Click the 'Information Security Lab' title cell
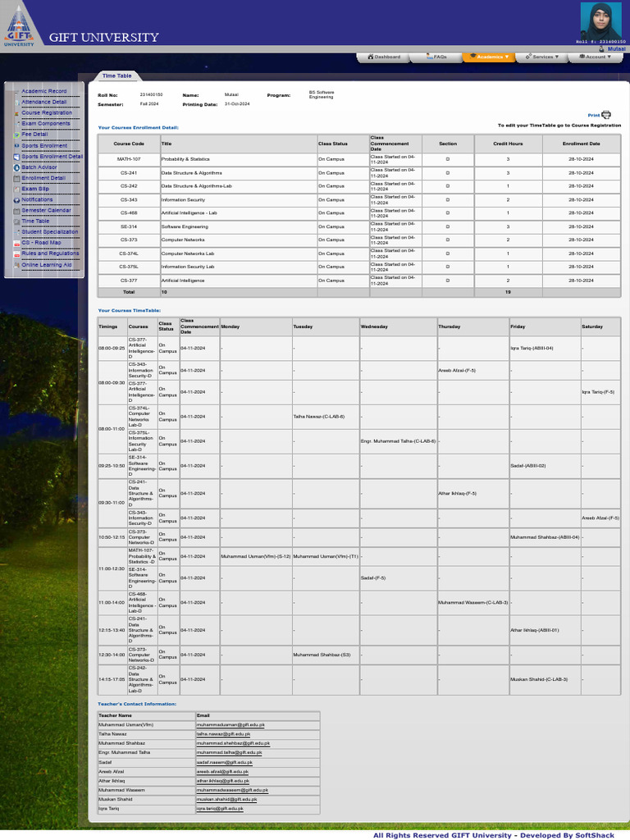This screenshot has width=630, height=840. coord(239,267)
